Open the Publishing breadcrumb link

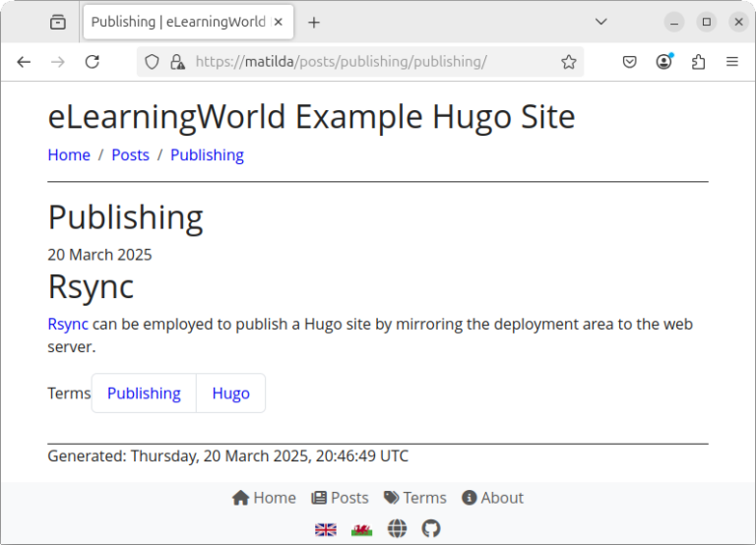(207, 155)
